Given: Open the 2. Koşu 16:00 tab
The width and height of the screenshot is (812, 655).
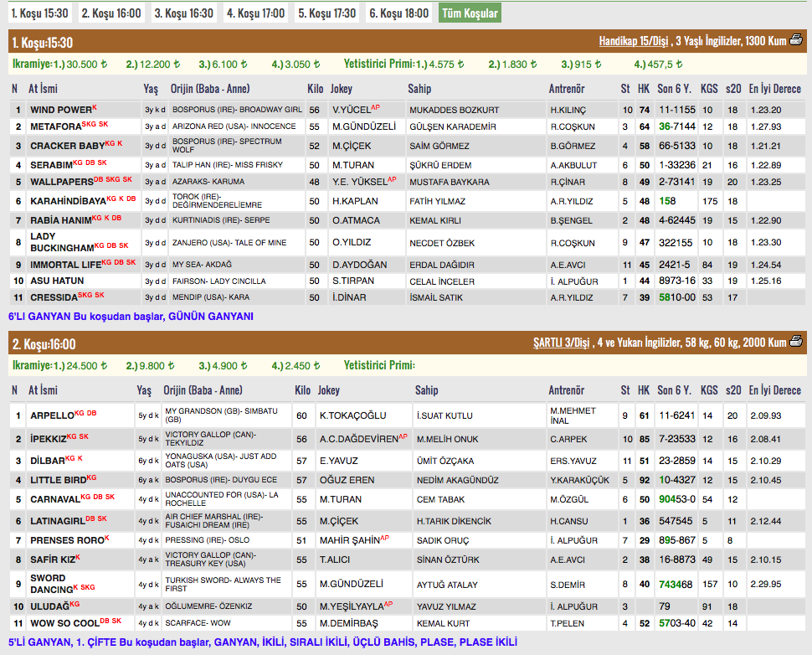Looking at the screenshot, I should coord(110,13).
